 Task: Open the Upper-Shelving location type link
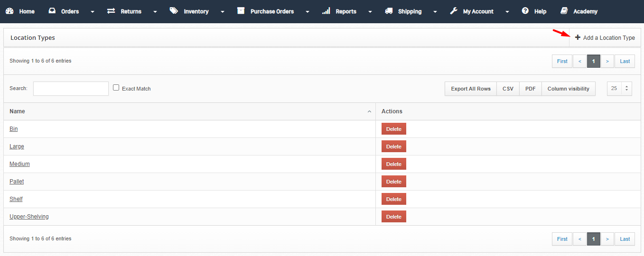(29, 217)
